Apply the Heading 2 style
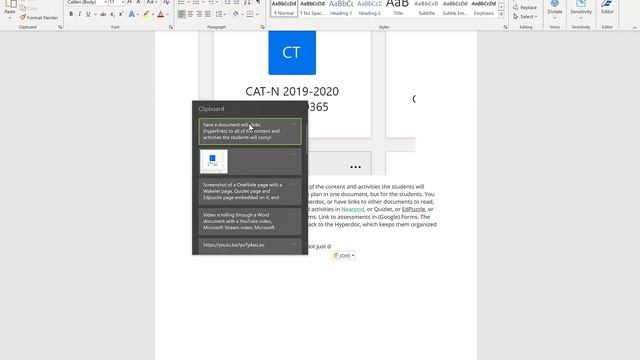This screenshot has height=360, width=640. coord(369,8)
